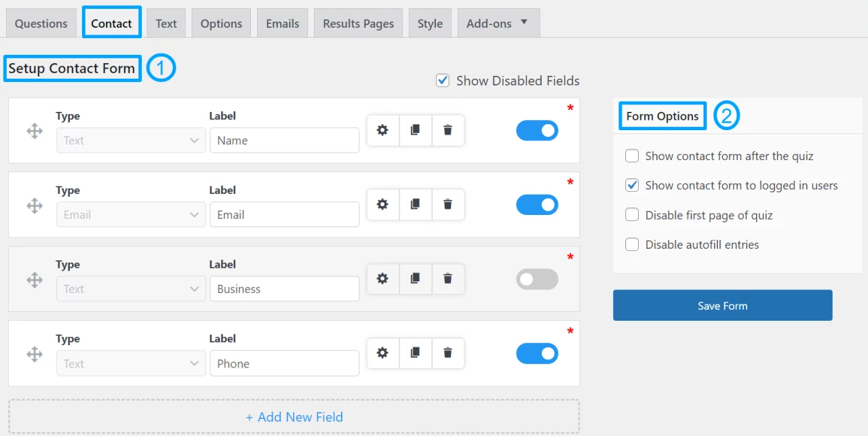Duplicate the Email field
The height and width of the screenshot is (436, 868).
coord(415,204)
